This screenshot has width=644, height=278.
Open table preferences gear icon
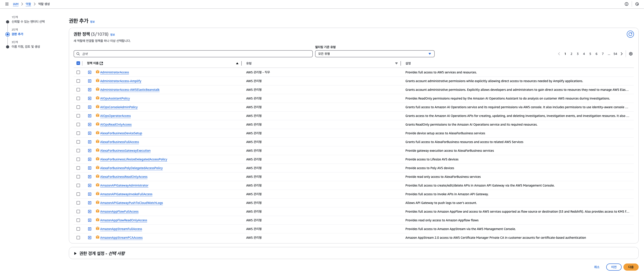[x=631, y=54]
